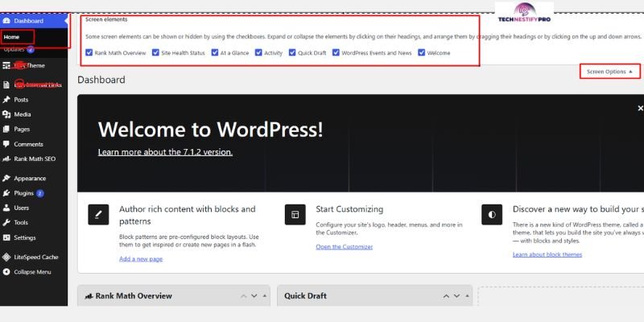This screenshot has width=644, height=322.
Task: Toggle Rank Math Overview panel collapse triangle
Action: point(265,296)
